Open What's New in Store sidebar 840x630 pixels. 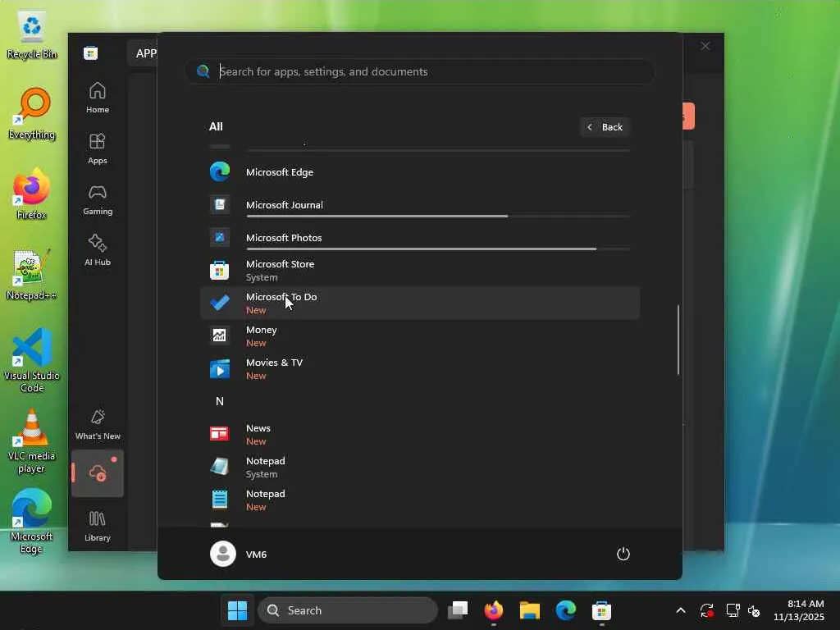98,424
